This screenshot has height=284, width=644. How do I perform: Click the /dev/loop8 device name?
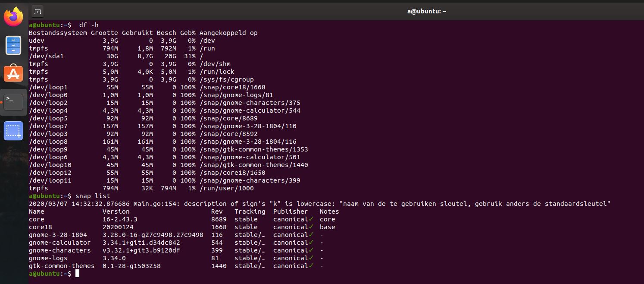click(x=48, y=142)
